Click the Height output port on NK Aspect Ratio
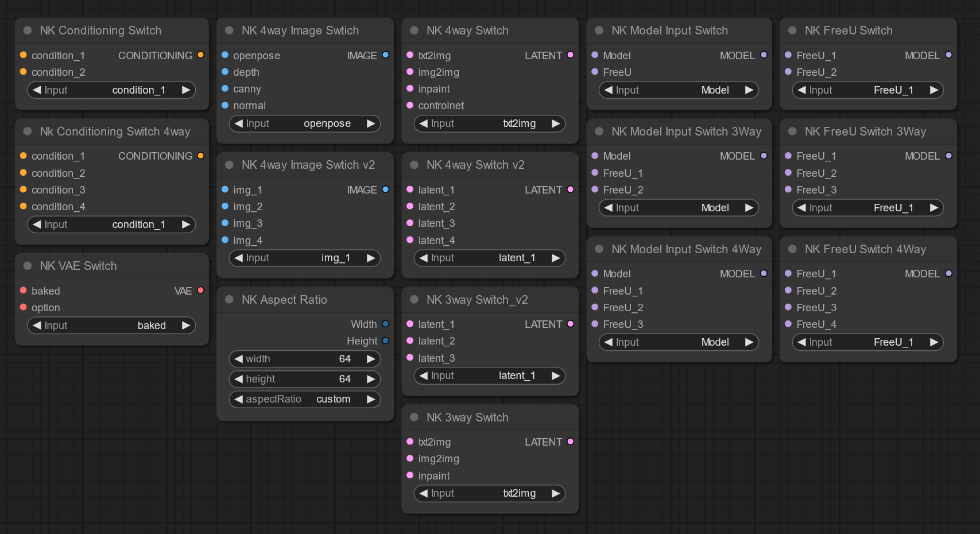 (x=386, y=340)
